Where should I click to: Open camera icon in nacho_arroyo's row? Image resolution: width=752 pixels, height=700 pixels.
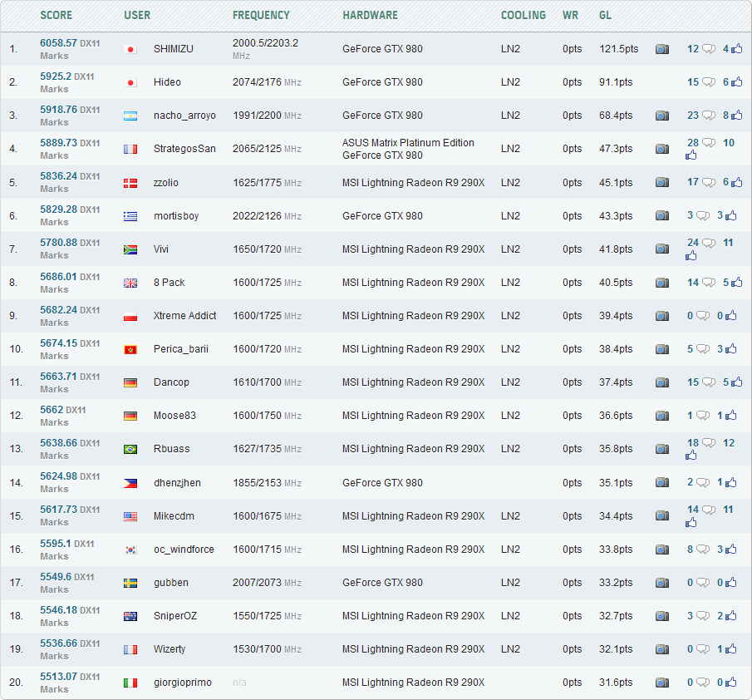(x=661, y=116)
